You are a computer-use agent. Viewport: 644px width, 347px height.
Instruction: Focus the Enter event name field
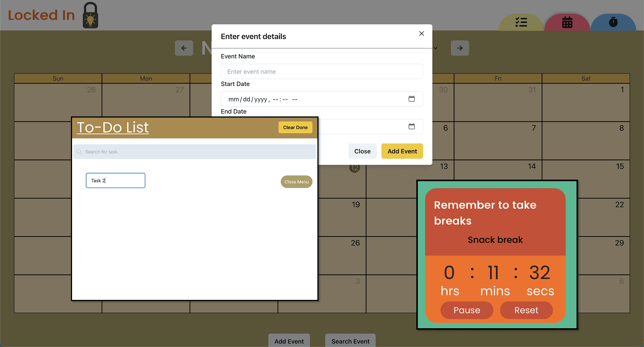click(x=322, y=72)
